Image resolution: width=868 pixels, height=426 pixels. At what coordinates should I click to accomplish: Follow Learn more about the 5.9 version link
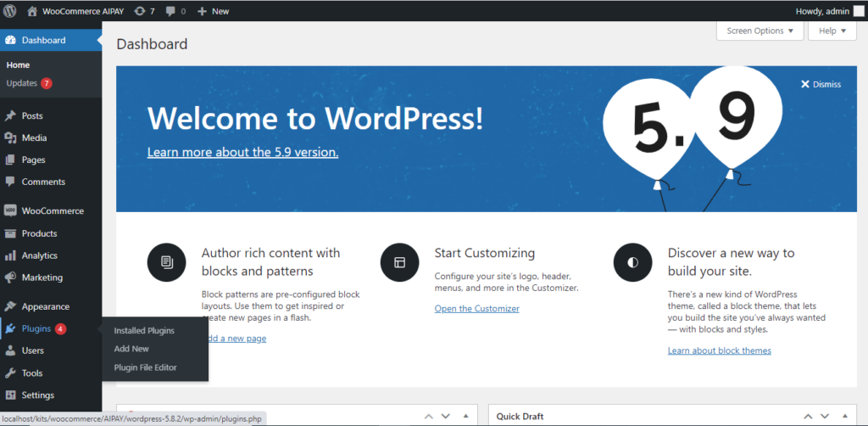tap(242, 152)
